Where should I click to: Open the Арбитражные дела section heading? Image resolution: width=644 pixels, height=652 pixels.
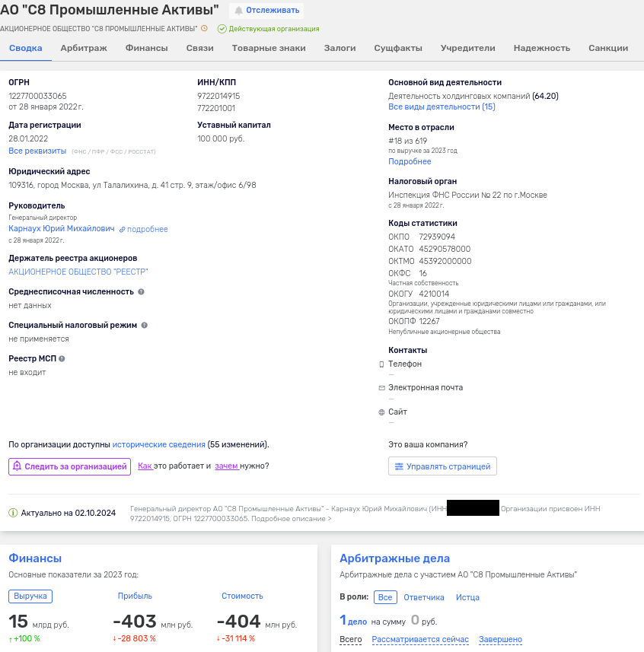pyautogui.click(x=395, y=558)
